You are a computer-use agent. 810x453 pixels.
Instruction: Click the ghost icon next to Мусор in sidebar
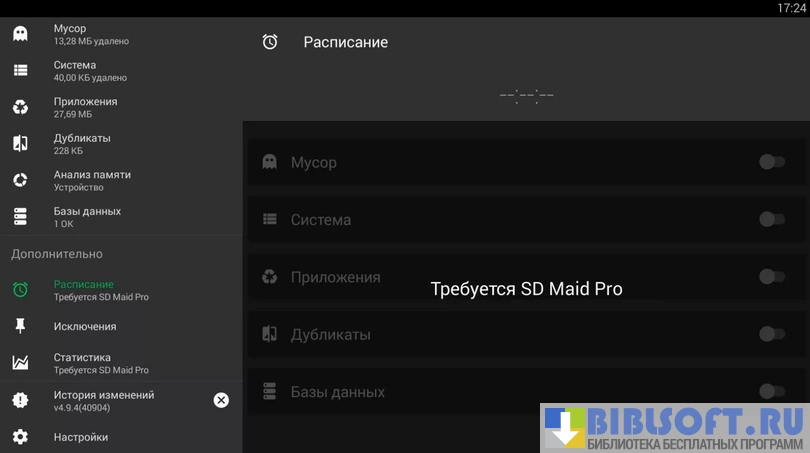tap(20, 34)
